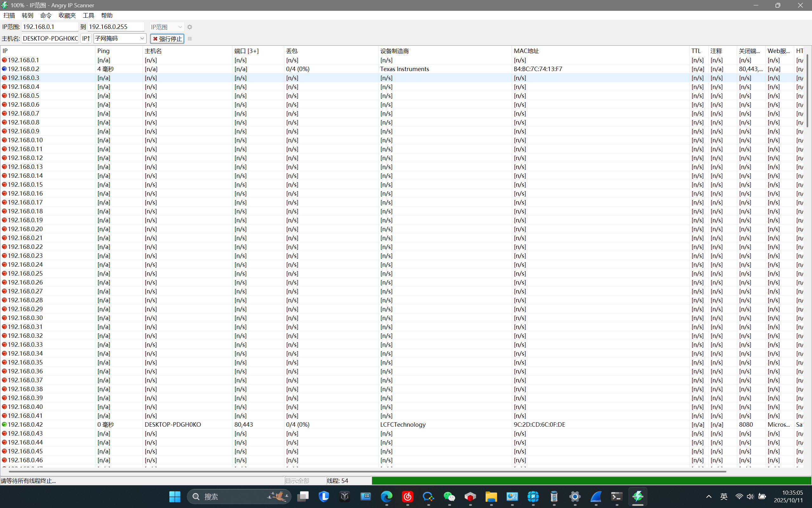
Task: Sort by the Ping column header
Action: tap(119, 51)
